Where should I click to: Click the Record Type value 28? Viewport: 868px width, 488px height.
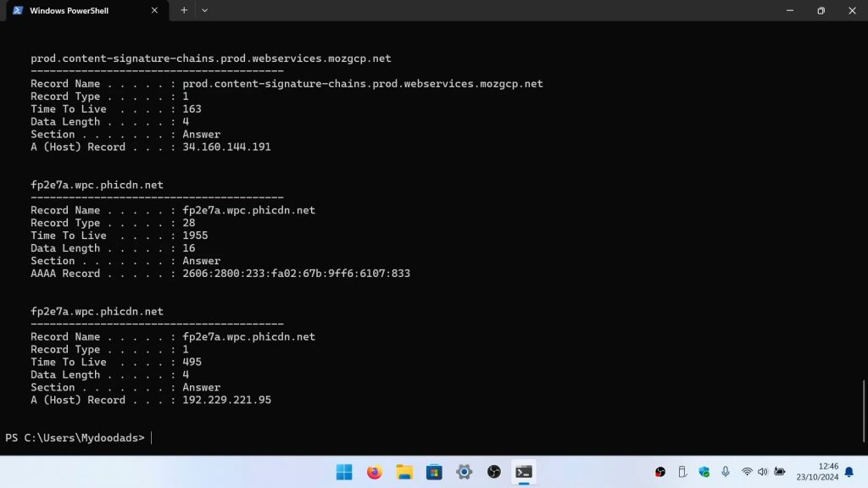[x=189, y=223]
